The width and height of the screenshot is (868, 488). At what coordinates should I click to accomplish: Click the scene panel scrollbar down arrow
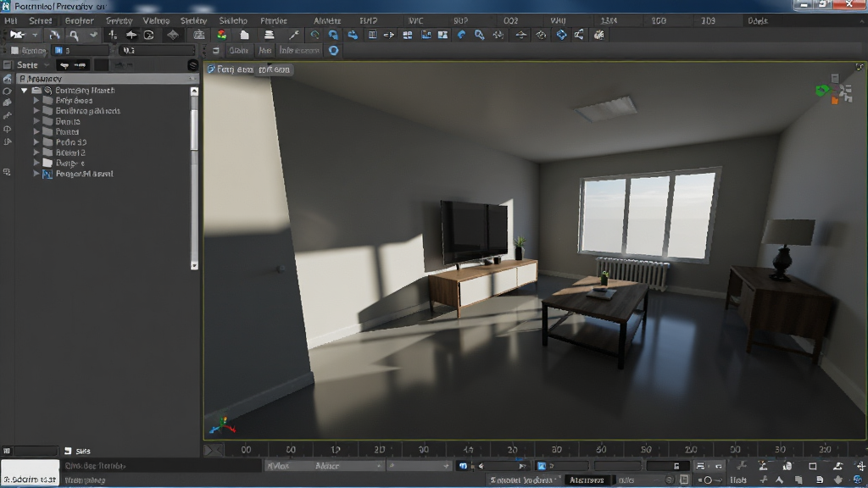coord(194,265)
